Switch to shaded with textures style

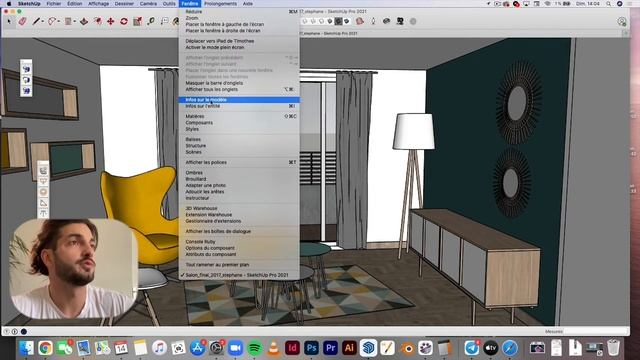pos(338,21)
